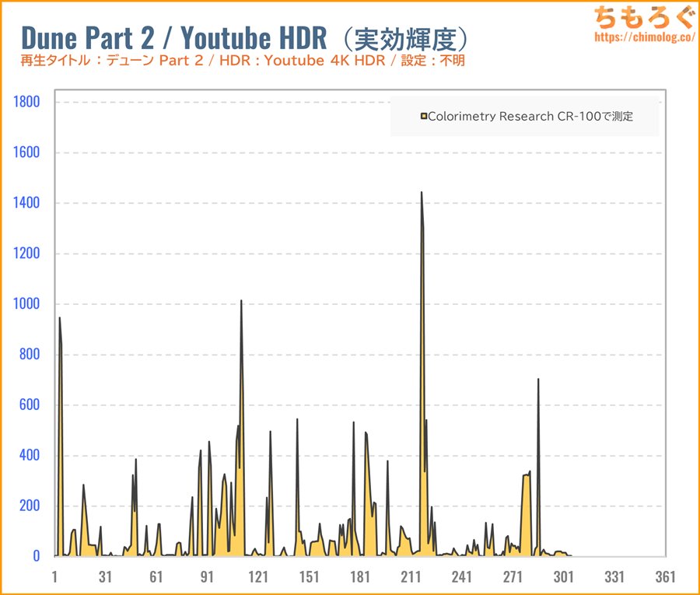The image size is (700, 595).
Task: Click the y-axis label 1800
Action: point(26,102)
